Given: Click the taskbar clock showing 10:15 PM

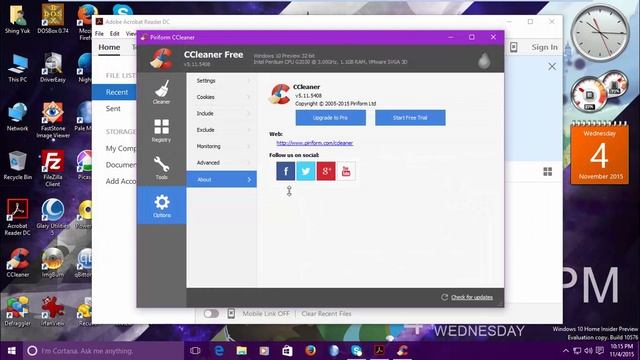Looking at the screenshot, I should [x=622, y=351].
